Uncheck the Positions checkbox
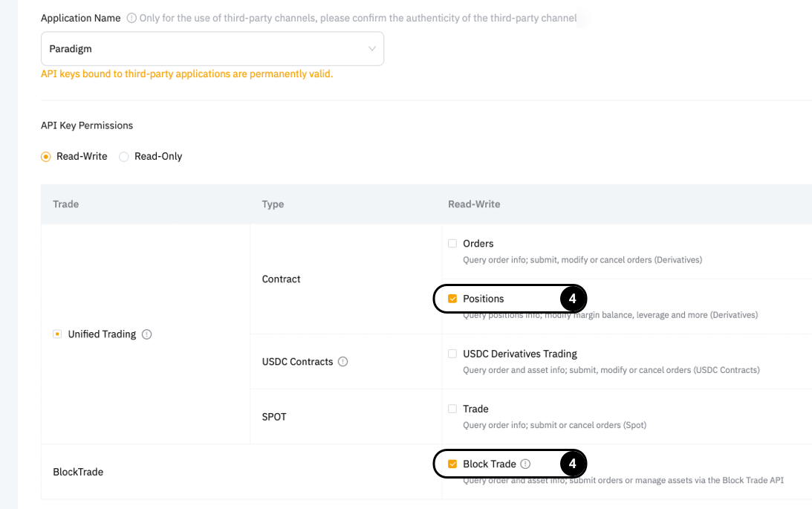This screenshot has width=812, height=509. click(x=452, y=299)
